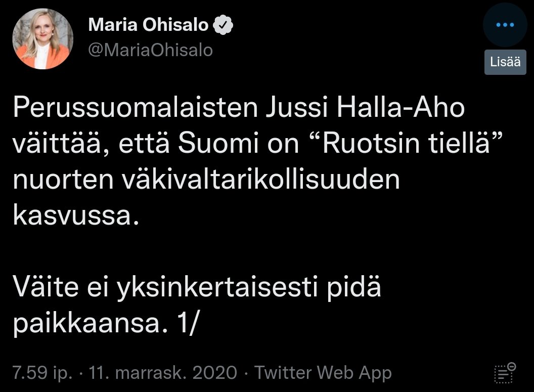The width and height of the screenshot is (534, 392).
Task: Click the name "Jussi Halla-Aho" in the tweet
Action: 365,107
